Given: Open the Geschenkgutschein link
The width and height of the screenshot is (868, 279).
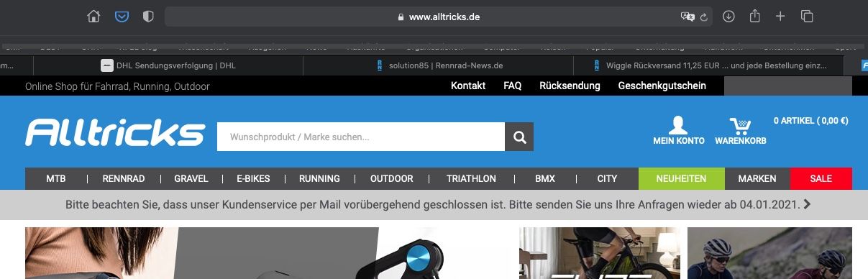Looking at the screenshot, I should 662,86.
